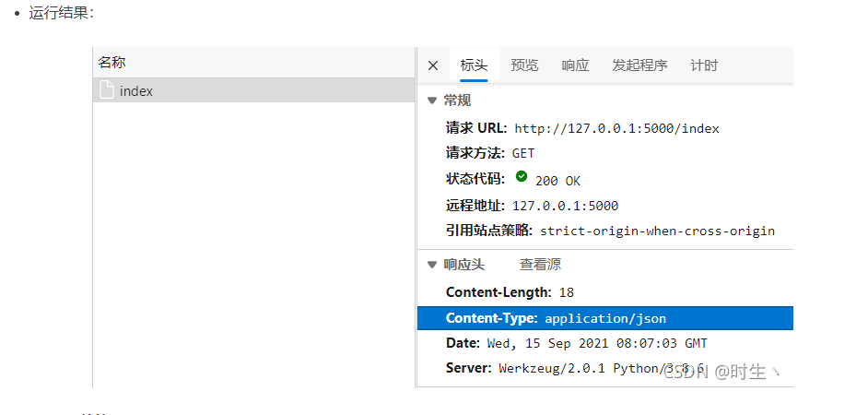Image resolution: width=868 pixels, height=415 pixels.
Task: Collapse the 常规 section triangle
Action: [432, 101]
